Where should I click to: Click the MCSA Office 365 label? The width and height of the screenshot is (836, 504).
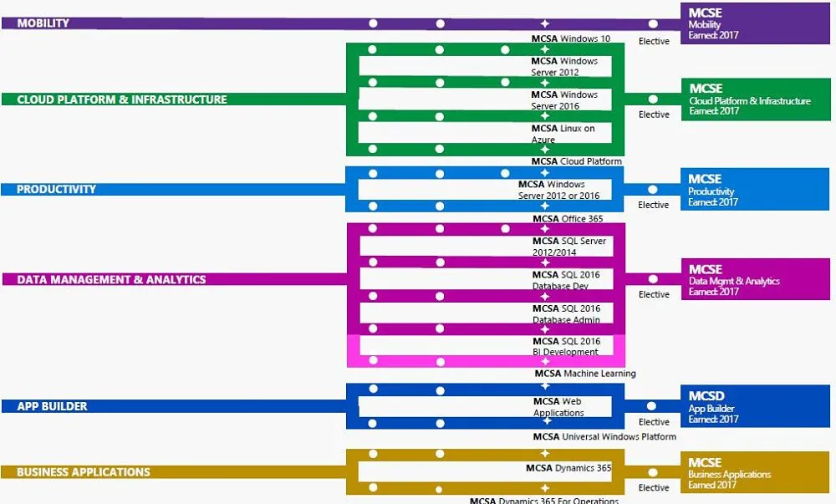pos(568,219)
